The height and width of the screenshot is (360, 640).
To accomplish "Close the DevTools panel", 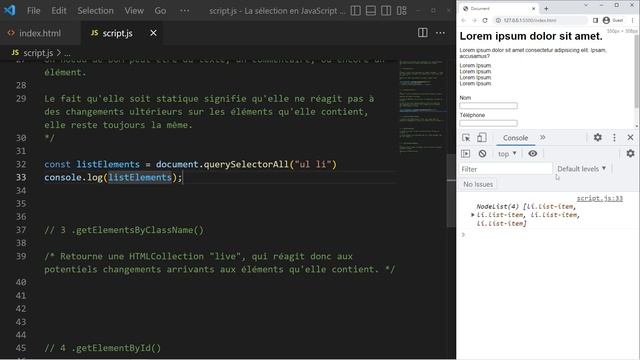I will tap(630, 138).
